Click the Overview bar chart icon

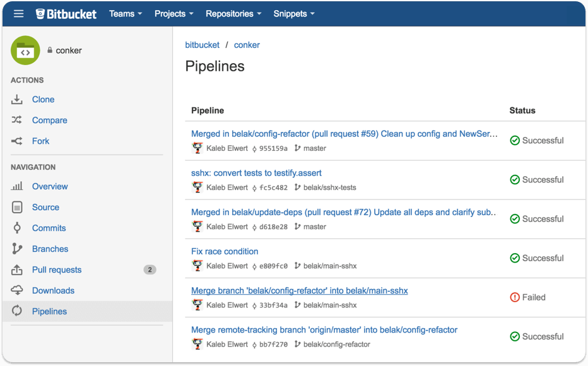(x=18, y=187)
